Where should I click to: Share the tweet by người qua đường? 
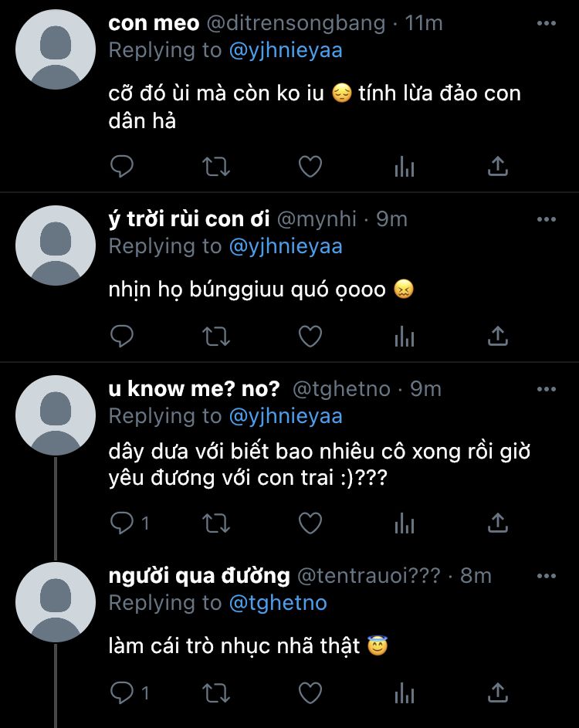(498, 692)
